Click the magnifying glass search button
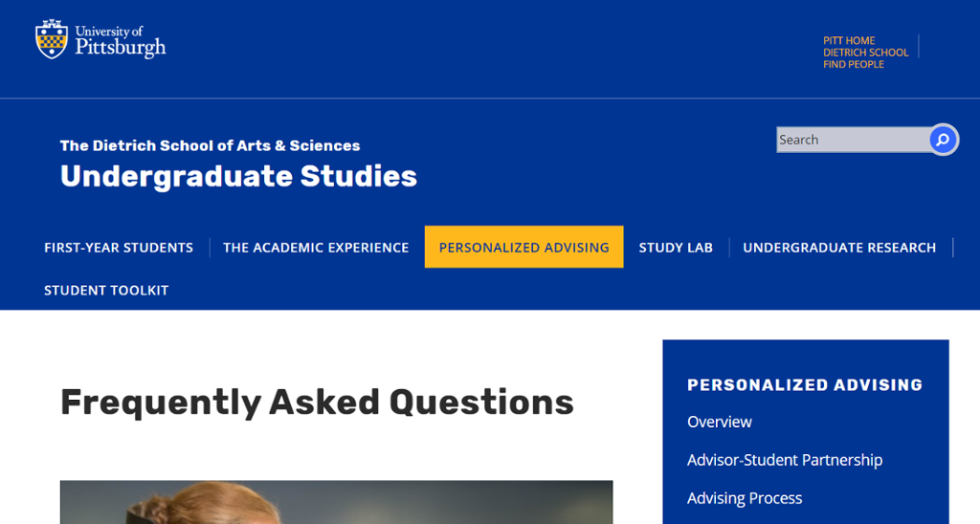 (x=943, y=140)
